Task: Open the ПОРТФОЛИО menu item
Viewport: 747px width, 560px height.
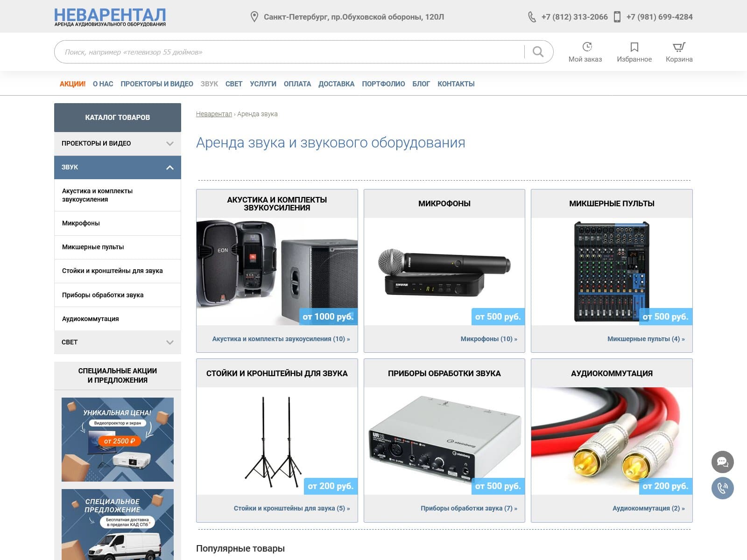Action: [383, 84]
